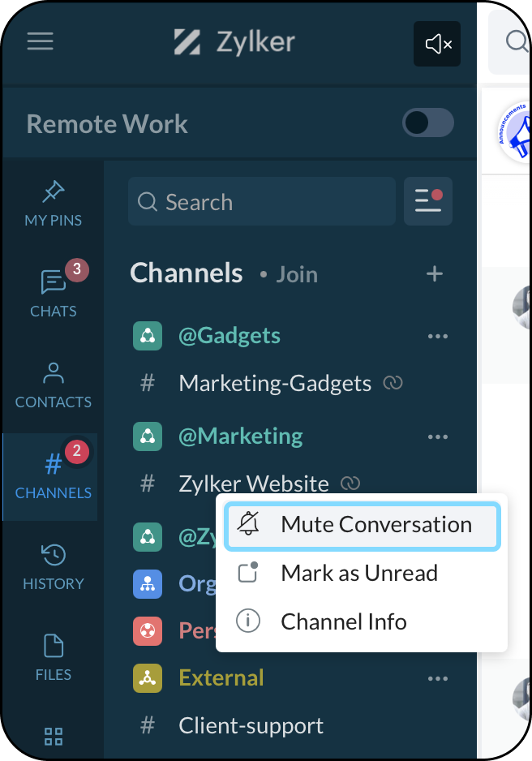Click the Join channels link
This screenshot has width=532, height=761.
pos(297,275)
